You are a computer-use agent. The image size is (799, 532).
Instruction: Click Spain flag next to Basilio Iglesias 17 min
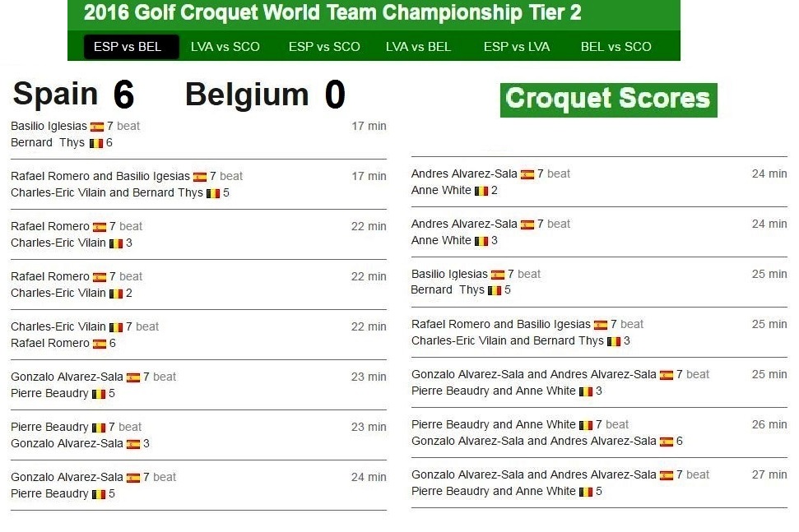tap(97, 127)
